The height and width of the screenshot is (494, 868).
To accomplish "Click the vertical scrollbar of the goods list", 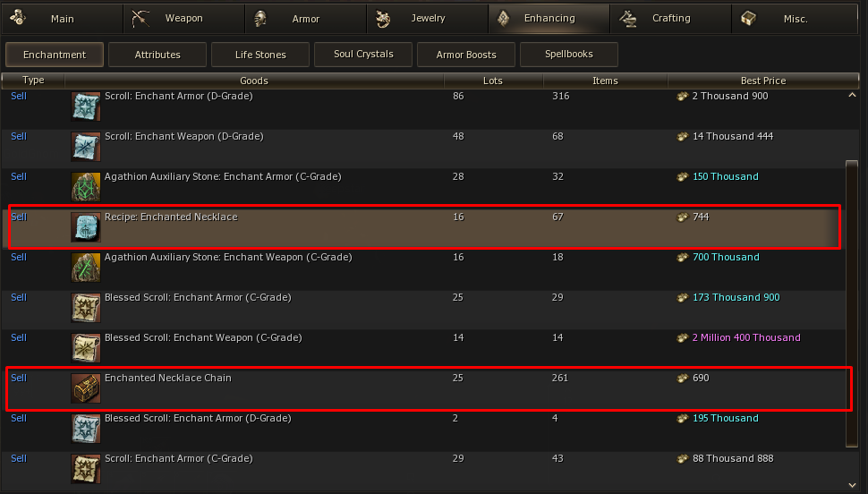I will coord(851,304).
